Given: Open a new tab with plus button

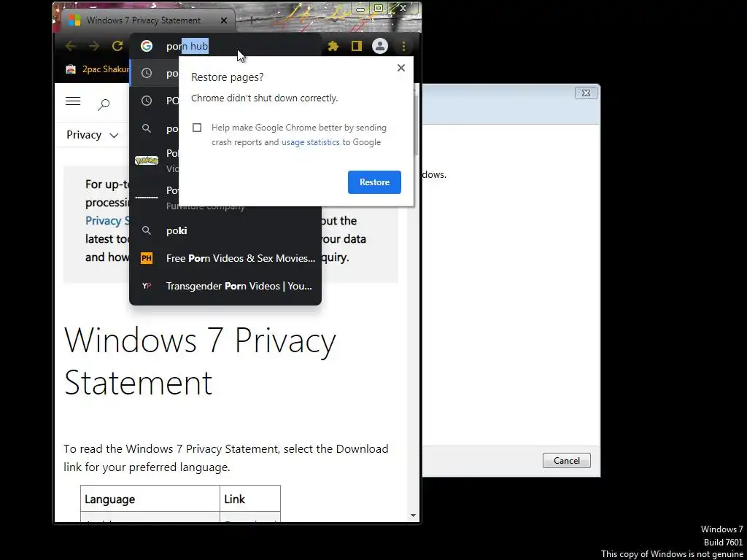Looking at the screenshot, I should [252, 20].
